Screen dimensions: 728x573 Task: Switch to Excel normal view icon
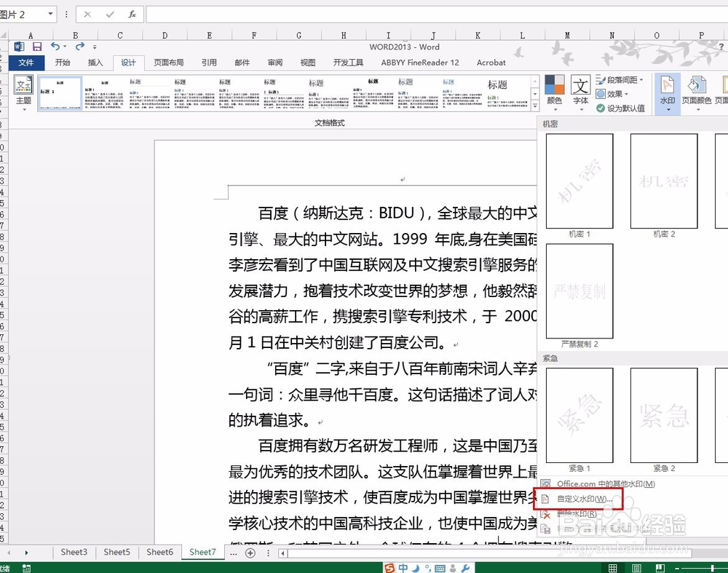613,568
